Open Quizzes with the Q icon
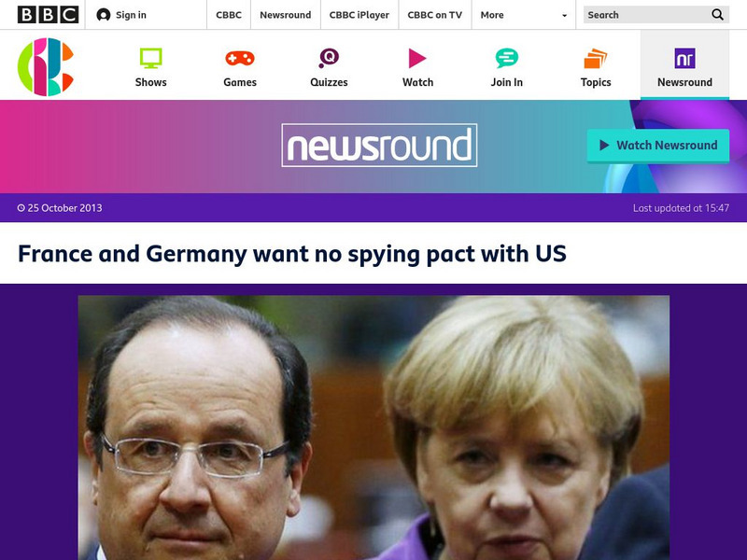 click(x=329, y=58)
